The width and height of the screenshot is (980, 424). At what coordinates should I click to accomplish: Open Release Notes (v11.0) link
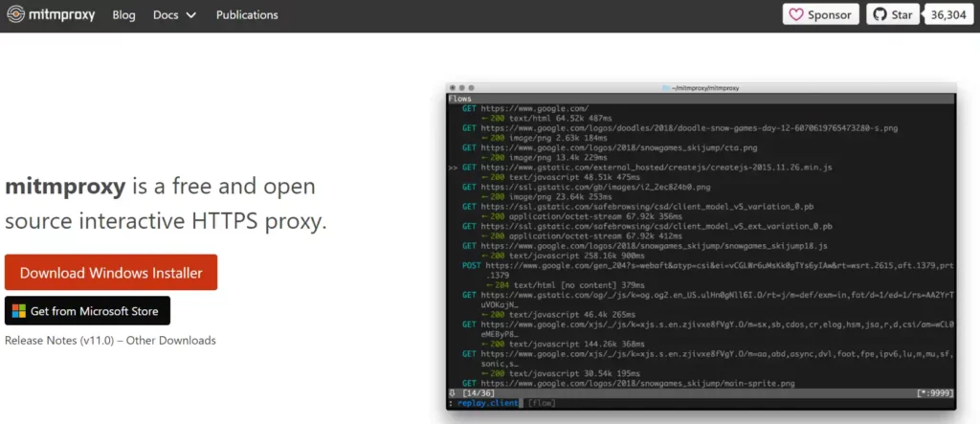tap(60, 341)
